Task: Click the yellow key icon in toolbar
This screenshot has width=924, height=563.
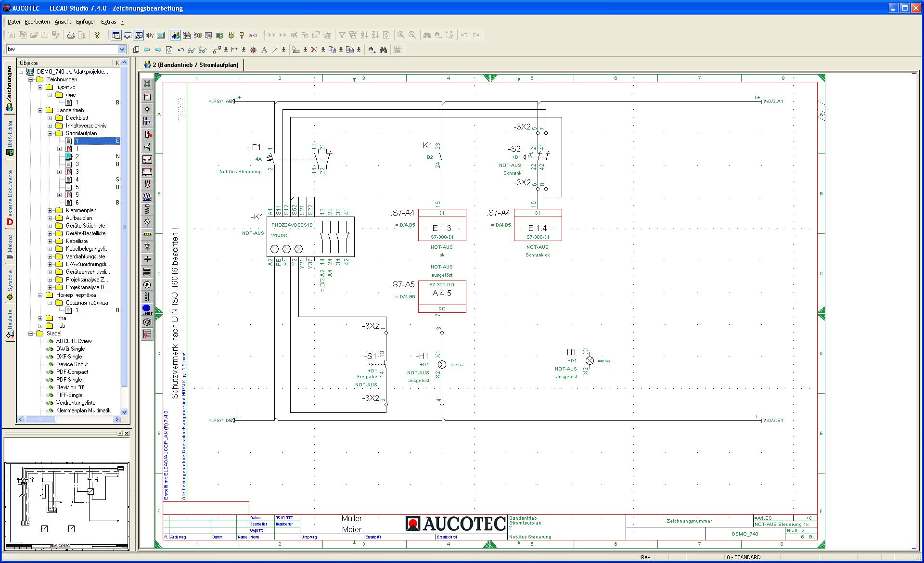Action: pos(242,35)
